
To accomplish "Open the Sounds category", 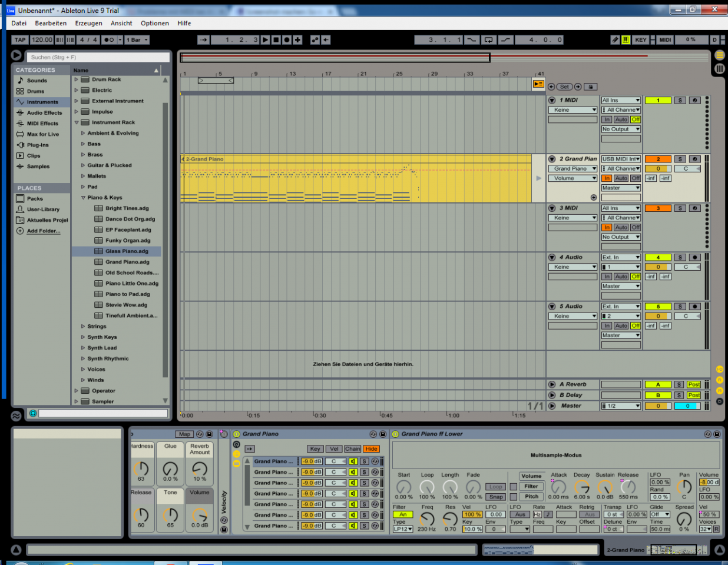I will 37,81.
